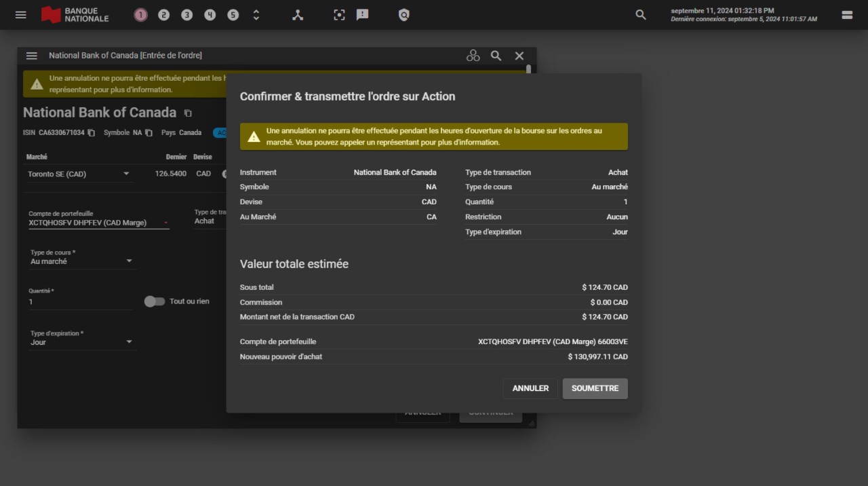
Task: Click the Quantité input field
Action: (x=80, y=301)
